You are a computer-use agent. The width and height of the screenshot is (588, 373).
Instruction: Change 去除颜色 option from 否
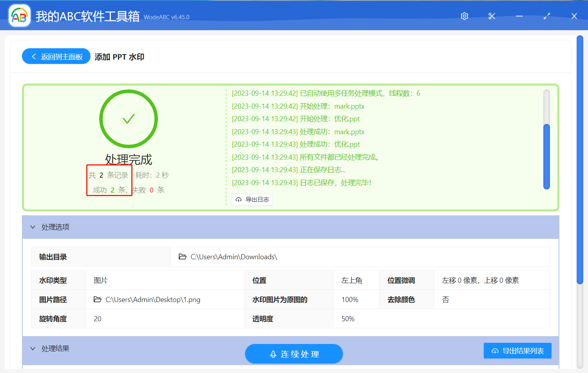(x=446, y=299)
